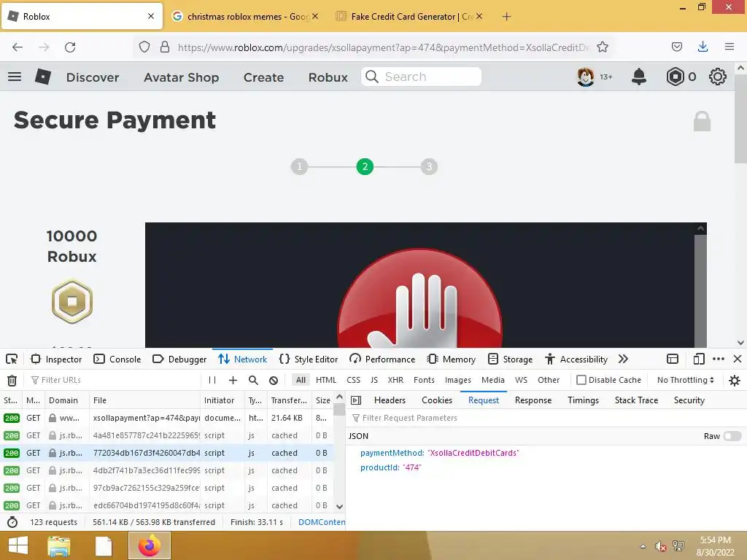Pause or resume recording the network log
The image size is (747, 560).
(212, 380)
